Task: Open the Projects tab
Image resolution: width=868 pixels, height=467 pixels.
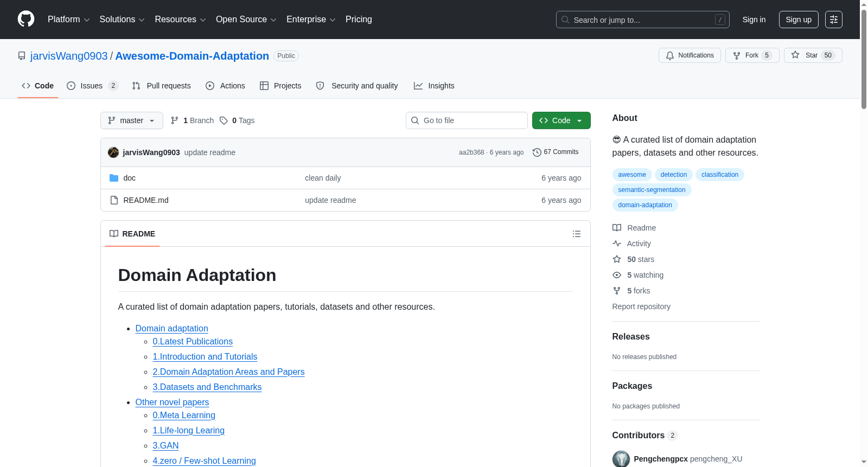Action: point(280,86)
